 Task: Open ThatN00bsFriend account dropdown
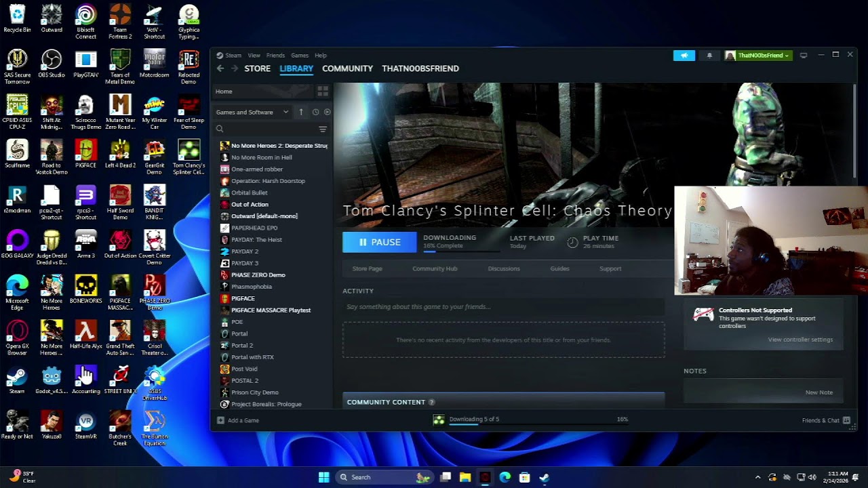coord(757,56)
